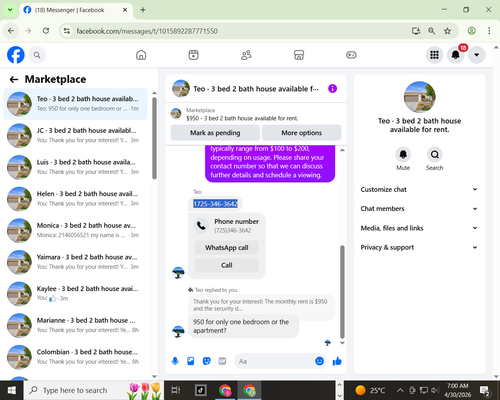Screen dimensions: 500x400
Task: Open the Friends icon in top navigation
Action: click(x=246, y=55)
